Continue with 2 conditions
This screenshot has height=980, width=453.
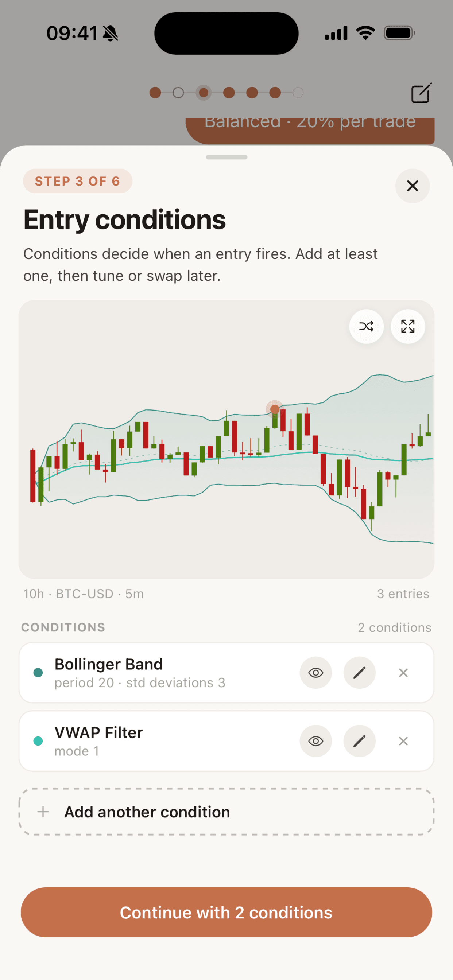point(226,913)
